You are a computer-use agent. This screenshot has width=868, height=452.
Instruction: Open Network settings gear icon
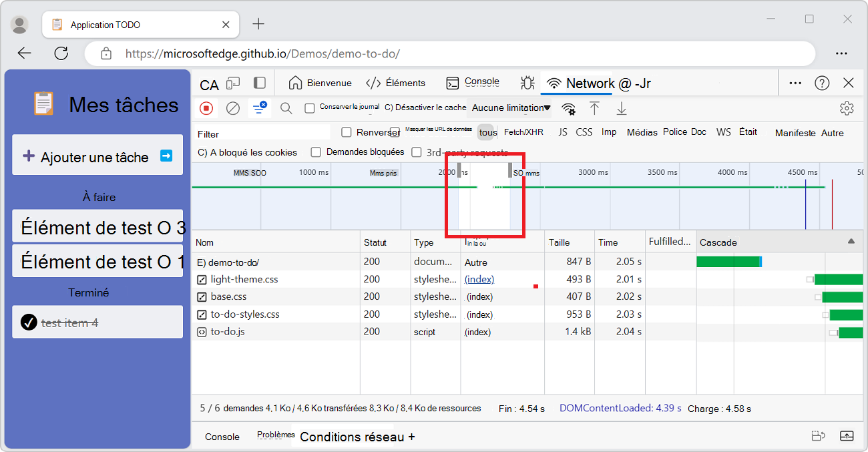(x=847, y=108)
